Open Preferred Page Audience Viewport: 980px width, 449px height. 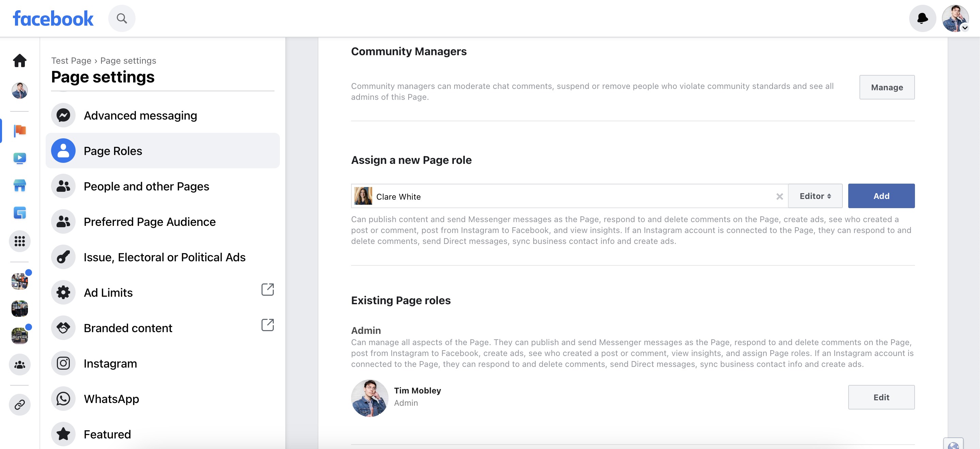click(x=162, y=221)
